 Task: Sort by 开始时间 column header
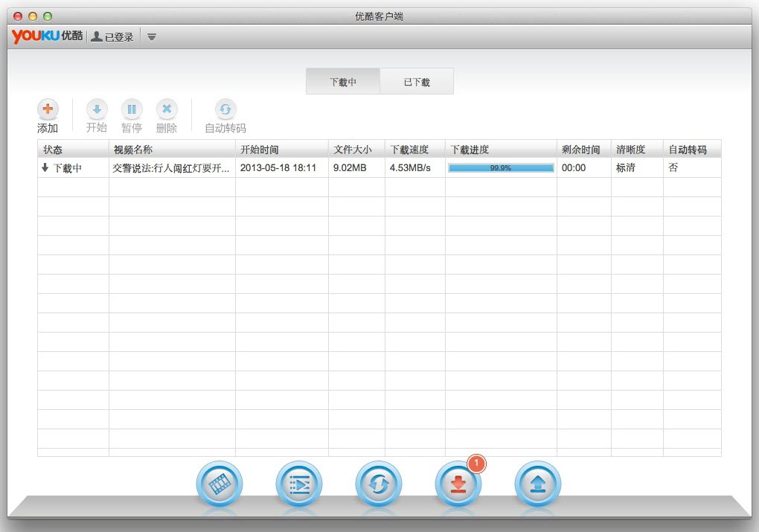coord(282,150)
